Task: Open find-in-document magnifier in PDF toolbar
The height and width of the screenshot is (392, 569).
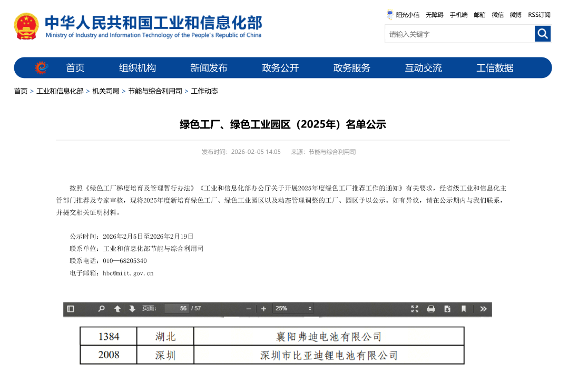Action: click(101, 309)
